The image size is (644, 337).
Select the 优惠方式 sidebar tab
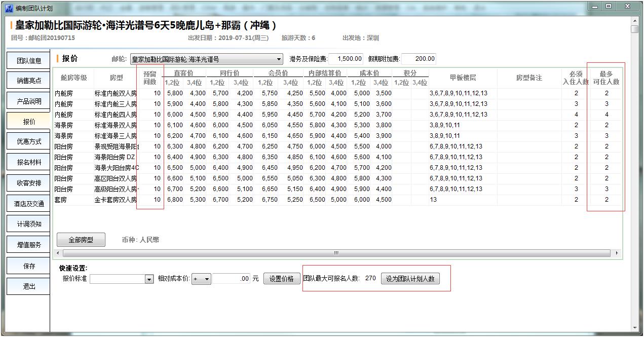(x=29, y=142)
